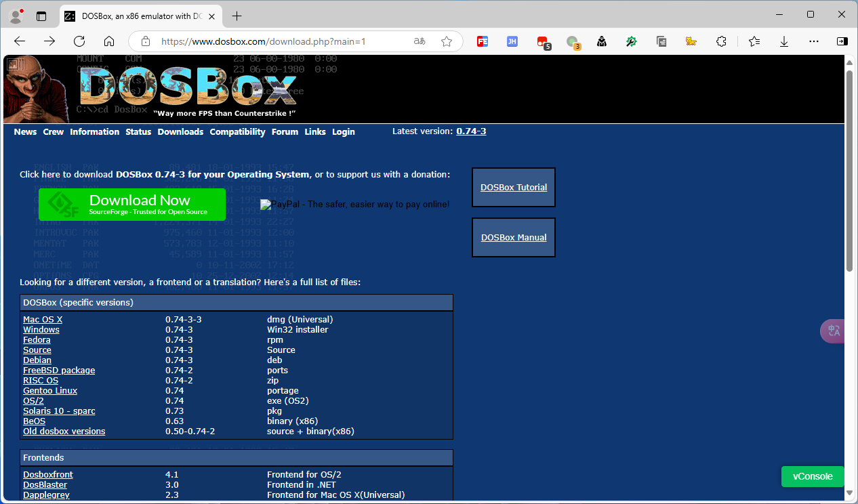
Task: Open the FreeBSD package link
Action: pyautogui.click(x=59, y=371)
